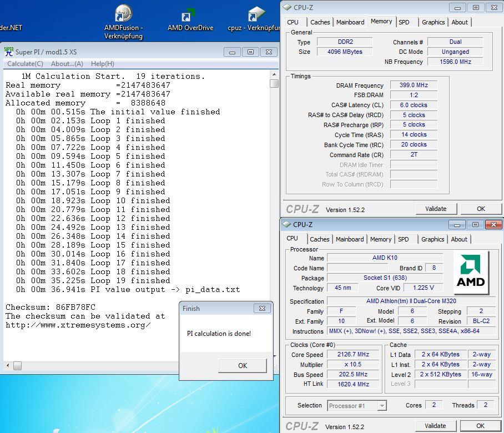
Task: Open Mainboard tab in top CPU-Z window
Action: pos(350,22)
